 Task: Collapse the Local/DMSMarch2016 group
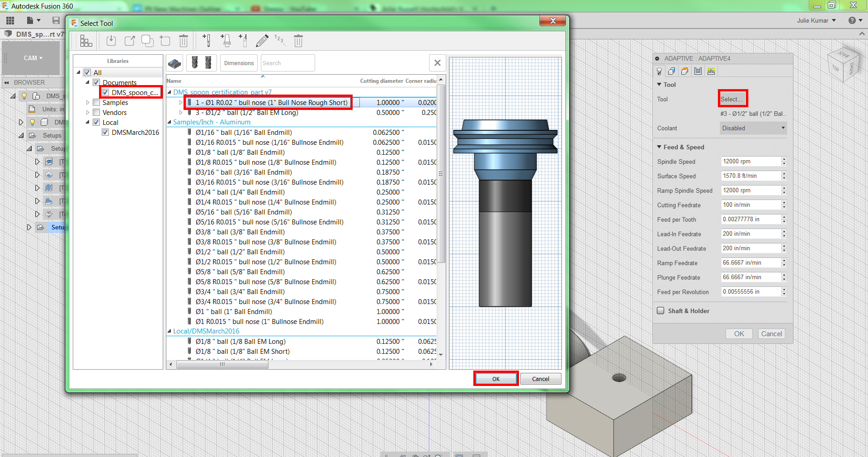pyautogui.click(x=170, y=331)
